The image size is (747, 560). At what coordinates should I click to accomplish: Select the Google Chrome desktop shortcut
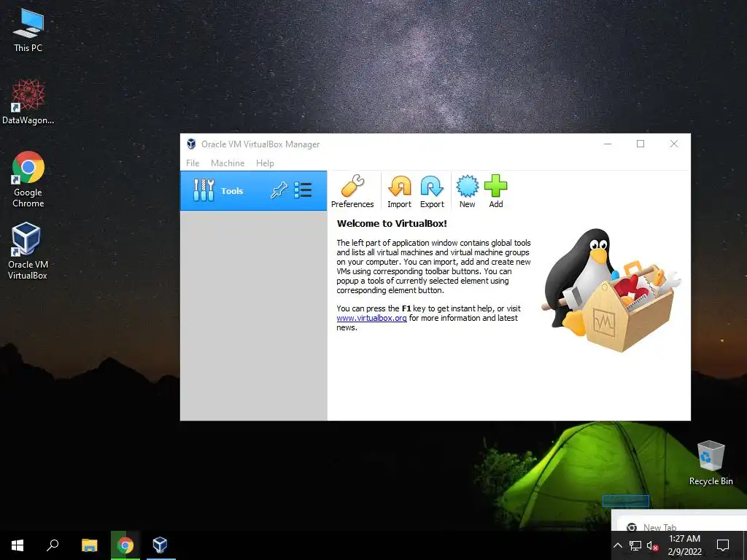28,179
